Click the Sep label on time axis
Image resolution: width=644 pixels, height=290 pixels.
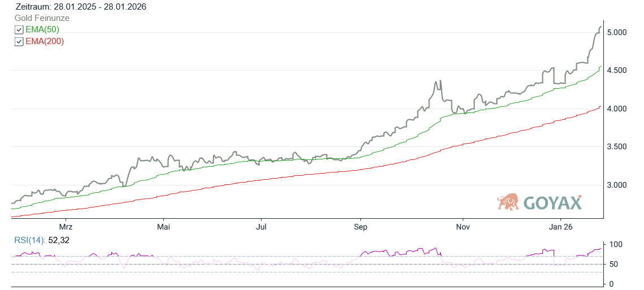click(x=360, y=227)
